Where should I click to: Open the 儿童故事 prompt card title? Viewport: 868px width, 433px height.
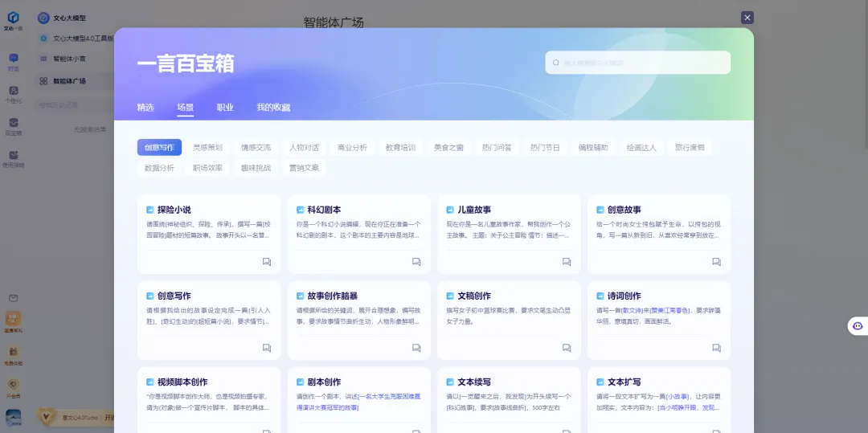[x=474, y=210]
